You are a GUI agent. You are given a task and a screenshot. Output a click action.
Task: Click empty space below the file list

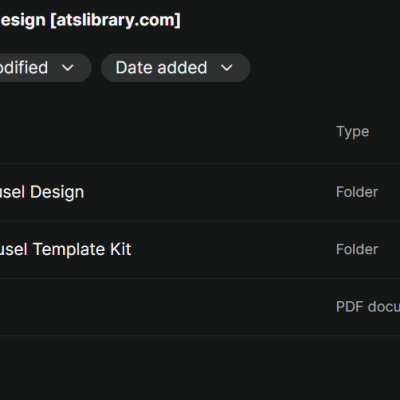pyautogui.click(x=200, y=368)
